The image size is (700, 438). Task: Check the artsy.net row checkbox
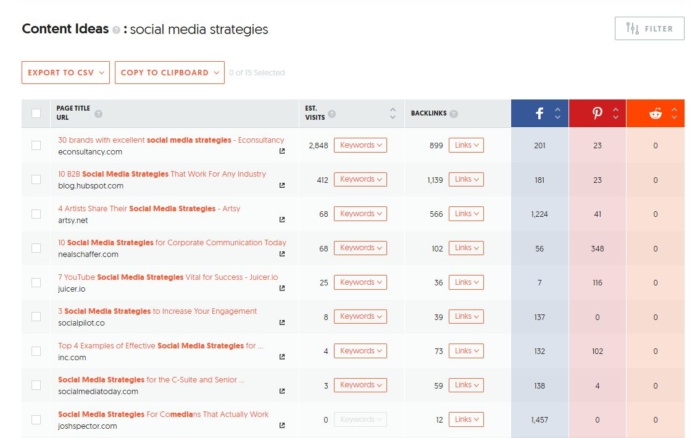click(36, 214)
